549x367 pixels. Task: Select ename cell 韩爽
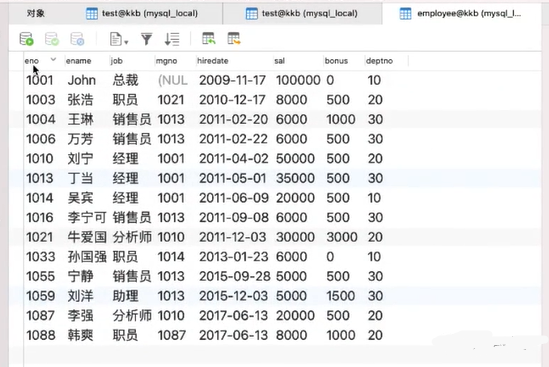click(x=80, y=335)
